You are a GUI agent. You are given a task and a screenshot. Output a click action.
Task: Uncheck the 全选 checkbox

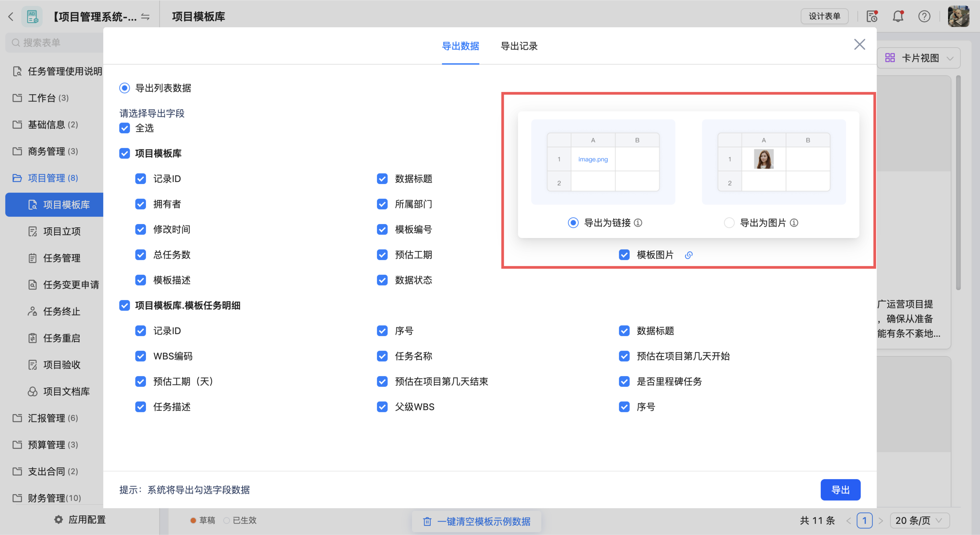[x=124, y=128]
